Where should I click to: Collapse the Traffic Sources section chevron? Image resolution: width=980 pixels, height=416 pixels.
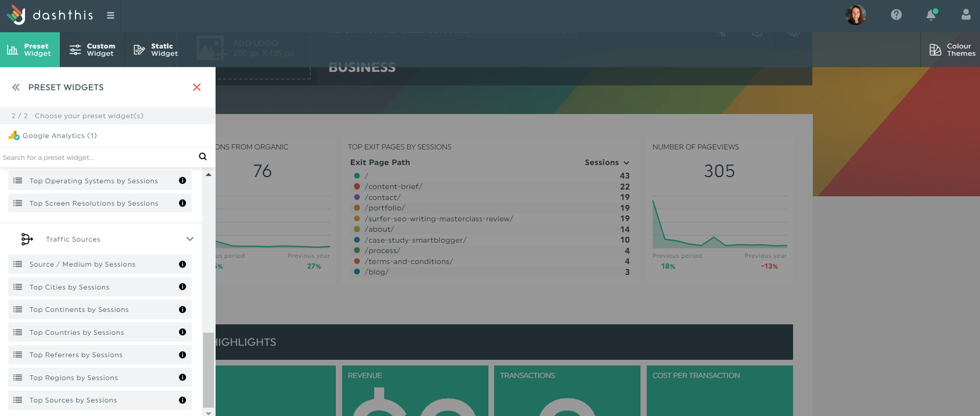tap(190, 239)
